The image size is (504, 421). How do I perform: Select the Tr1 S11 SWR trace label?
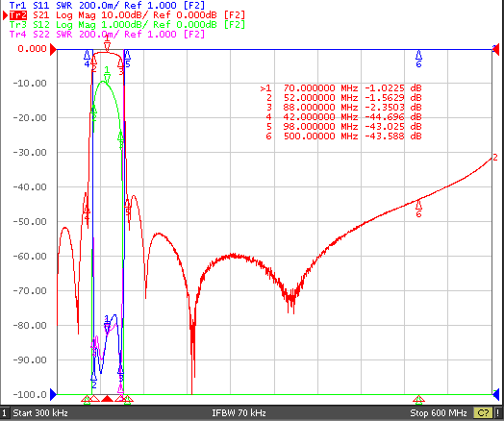[x=107, y=5]
